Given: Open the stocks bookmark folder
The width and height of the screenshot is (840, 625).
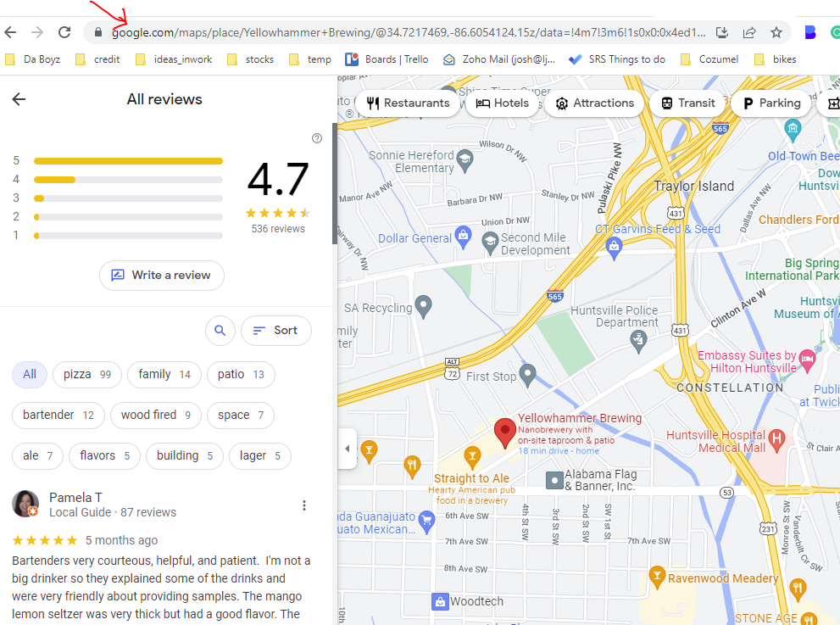Looking at the screenshot, I should 250,59.
